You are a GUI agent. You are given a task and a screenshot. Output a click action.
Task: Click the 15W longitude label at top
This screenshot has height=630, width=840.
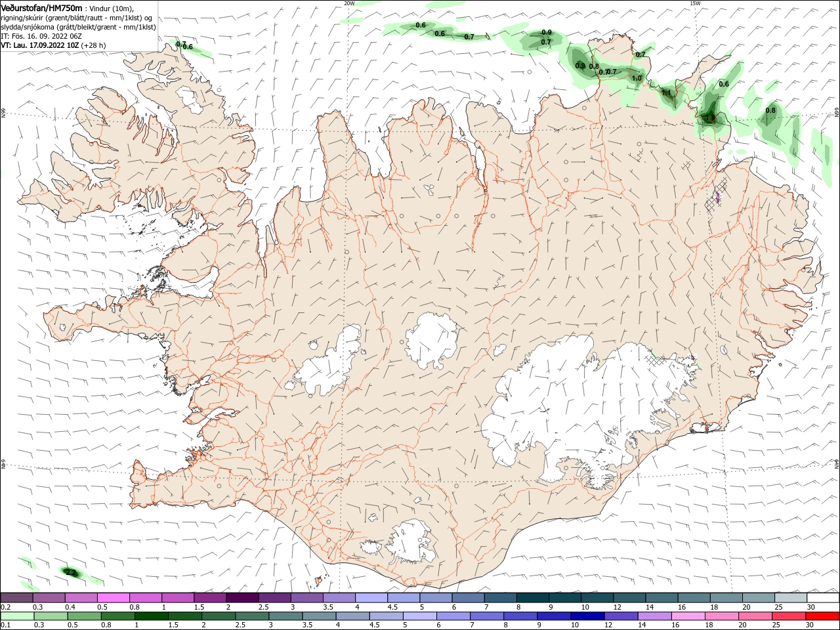(x=695, y=3)
